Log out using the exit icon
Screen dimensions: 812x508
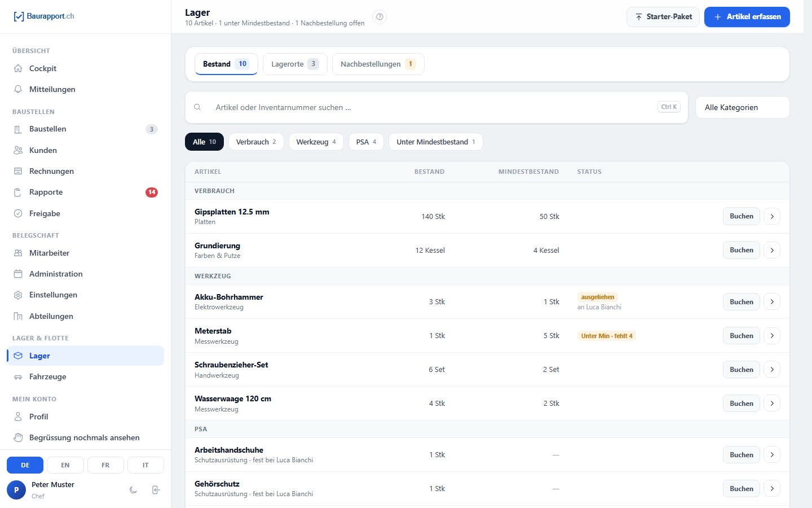point(156,490)
